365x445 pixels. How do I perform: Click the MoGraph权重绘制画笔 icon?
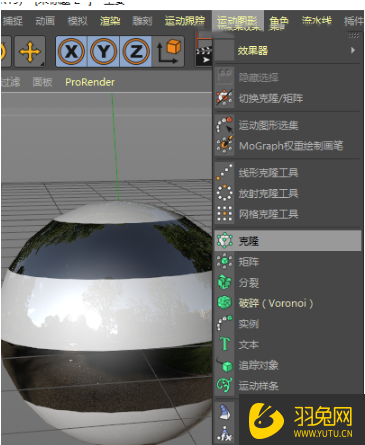click(x=225, y=145)
